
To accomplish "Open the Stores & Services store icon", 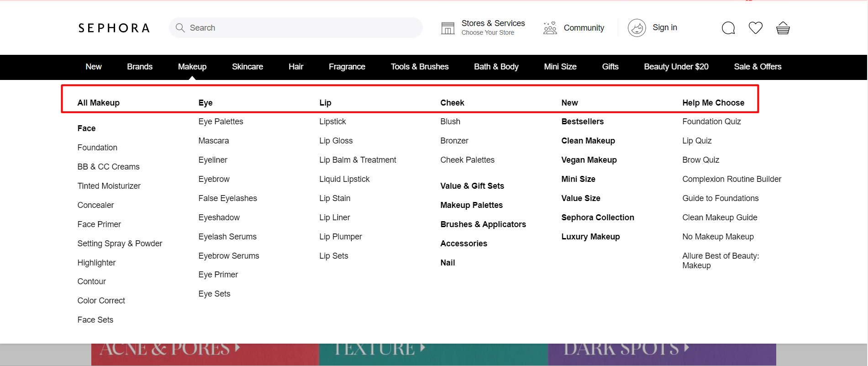I will 447,28.
